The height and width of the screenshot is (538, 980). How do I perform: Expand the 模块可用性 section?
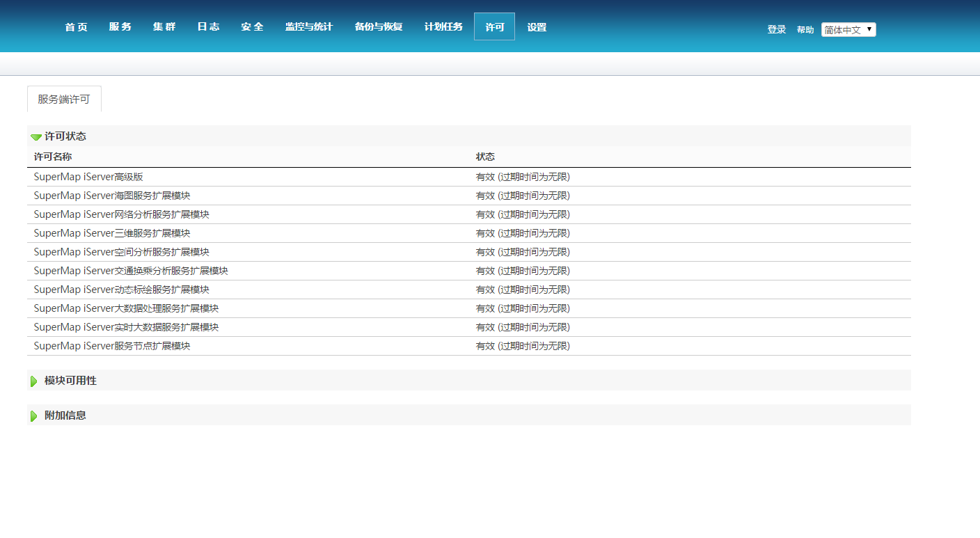pyautogui.click(x=34, y=381)
